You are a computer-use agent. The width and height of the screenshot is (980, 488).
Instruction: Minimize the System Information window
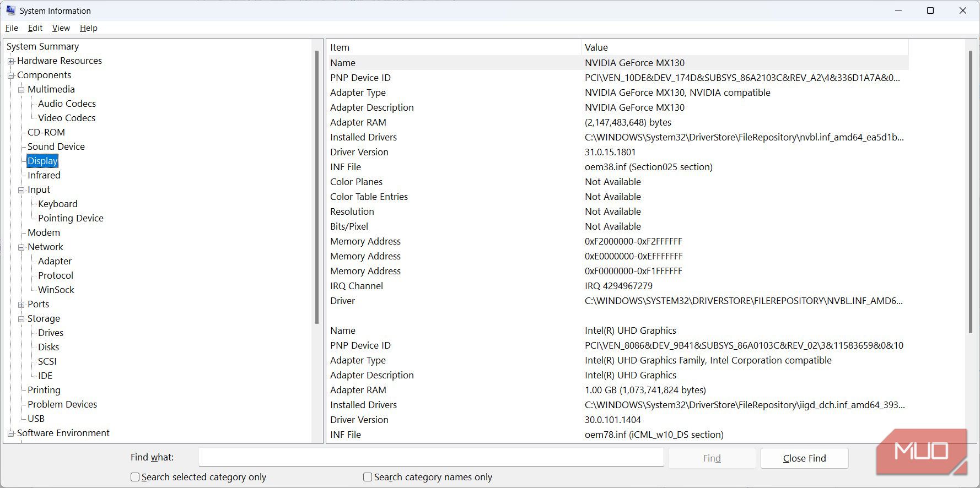click(x=898, y=10)
